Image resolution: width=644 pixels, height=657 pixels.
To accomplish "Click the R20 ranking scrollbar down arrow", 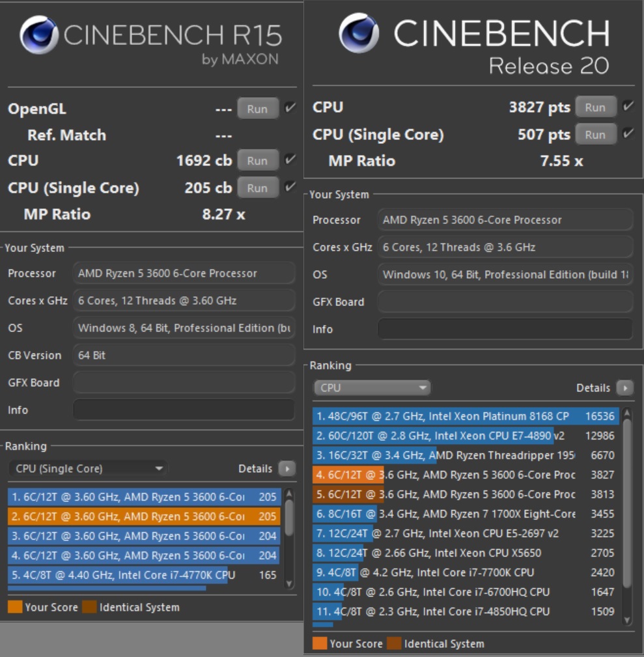I will (x=627, y=620).
